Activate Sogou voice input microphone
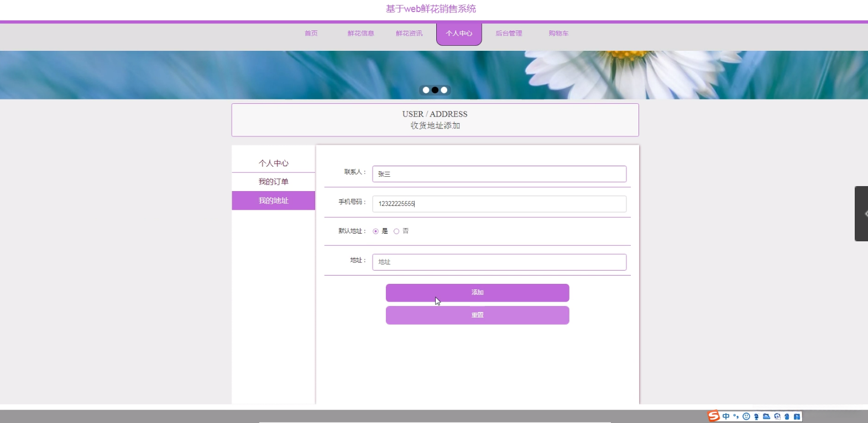Image resolution: width=868 pixels, height=423 pixels. (756, 416)
